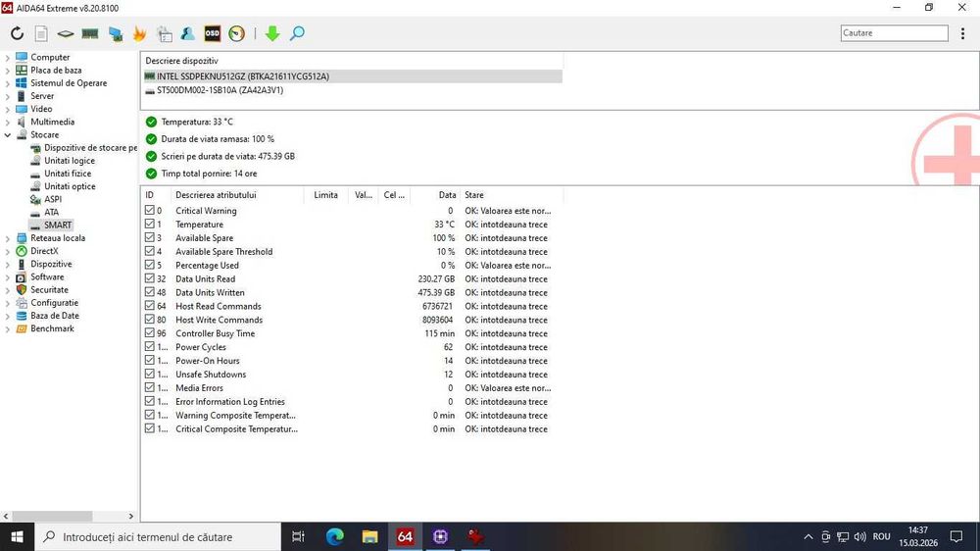Screen dimensions: 980x551
Task: Open the Report page icon
Action: pos(41,33)
